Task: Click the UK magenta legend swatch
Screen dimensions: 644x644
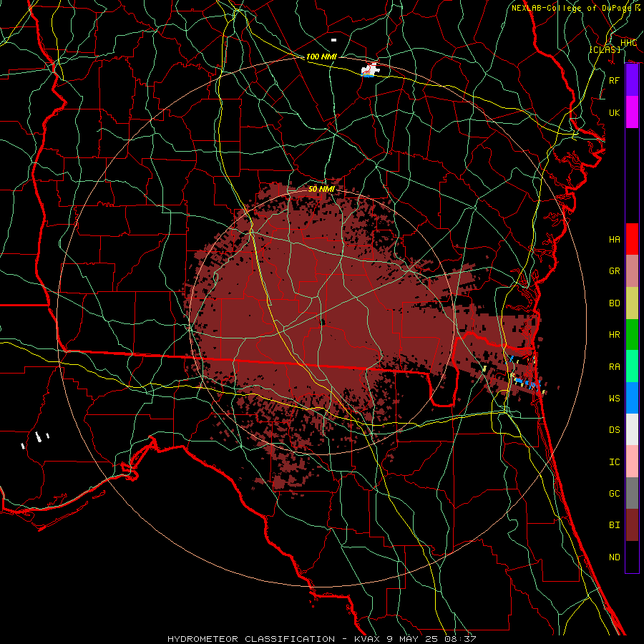Action: 632,112
